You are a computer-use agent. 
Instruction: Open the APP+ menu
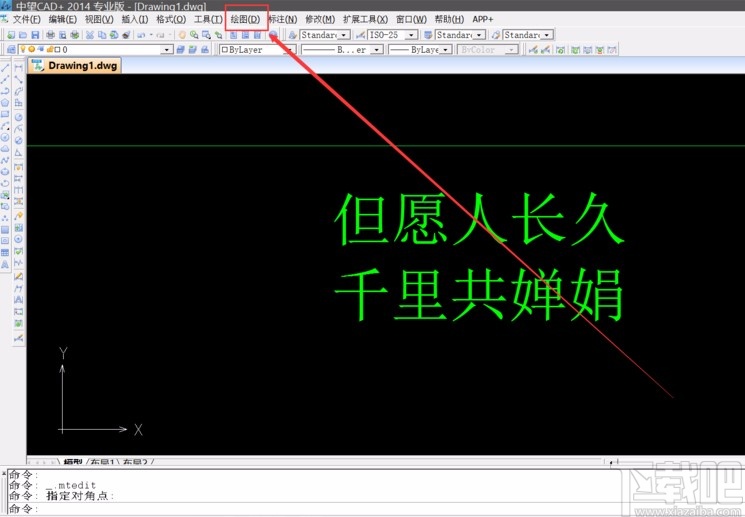483,19
